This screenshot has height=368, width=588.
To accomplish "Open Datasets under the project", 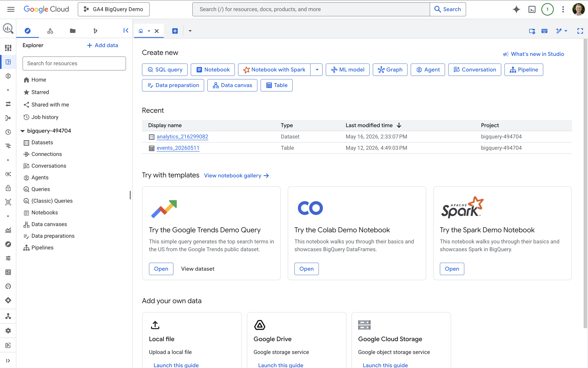I will [x=42, y=142].
